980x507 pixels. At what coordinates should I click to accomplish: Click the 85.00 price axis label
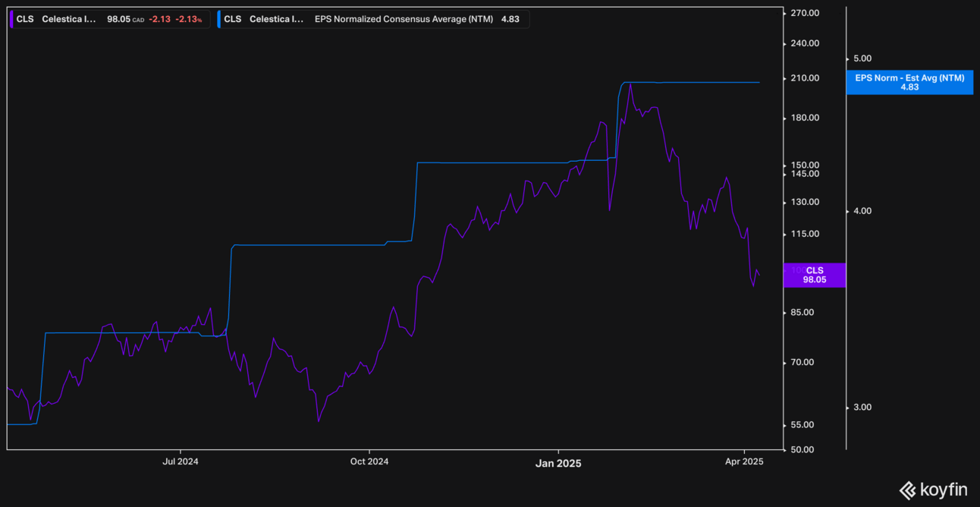coord(802,313)
